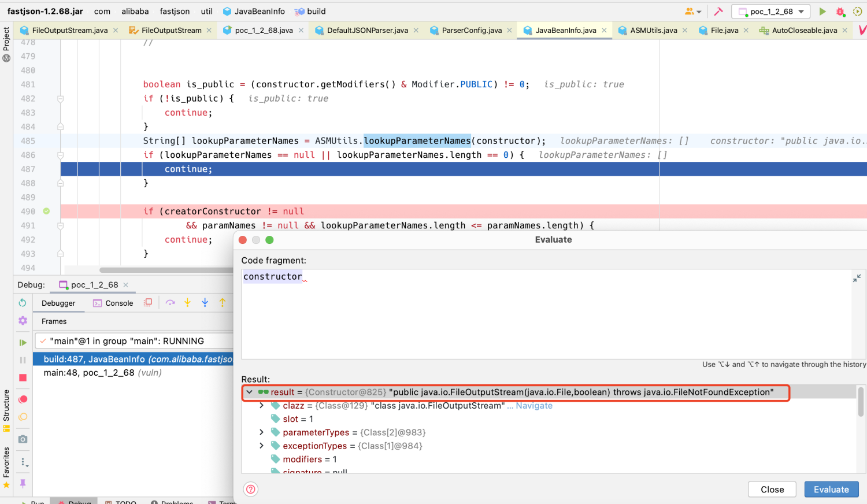Open the poc_1_2_68.java editor tab
The width and height of the screenshot is (867, 504).
coord(264,30)
